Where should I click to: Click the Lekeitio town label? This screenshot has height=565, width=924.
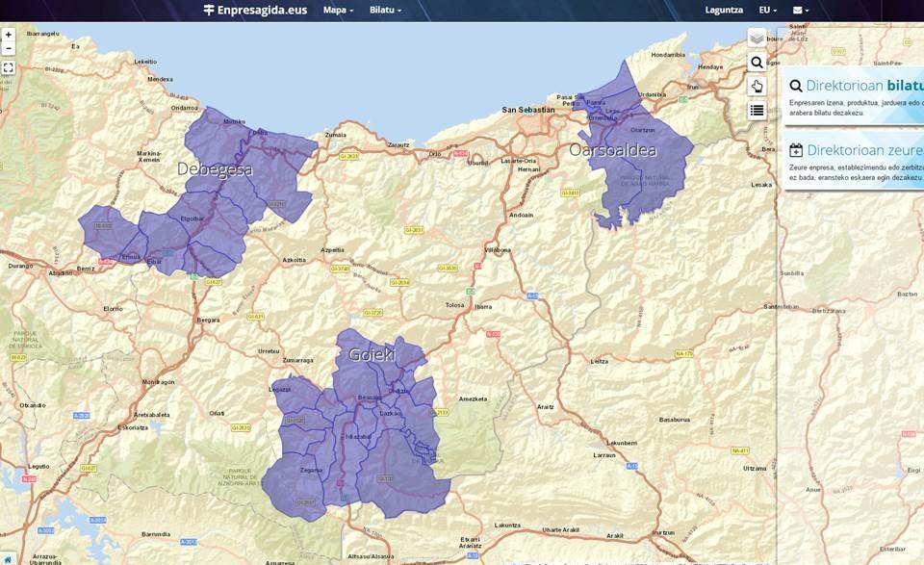(145, 62)
